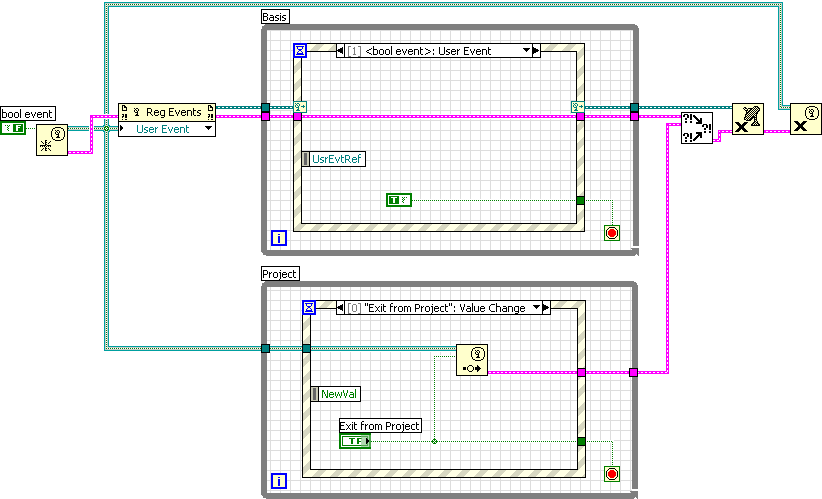
Task: Go to previous case in Exit from Project structure
Action: click(340, 308)
